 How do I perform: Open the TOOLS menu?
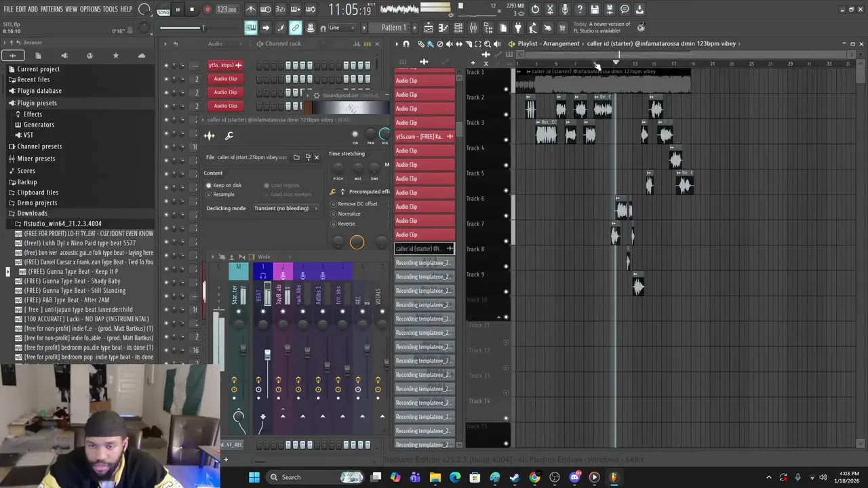coord(111,9)
